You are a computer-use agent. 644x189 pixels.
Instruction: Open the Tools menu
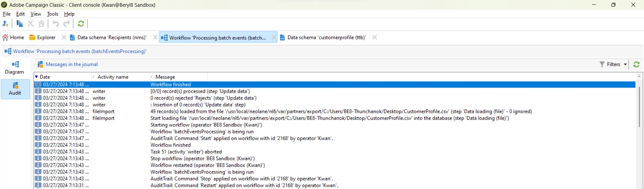tap(53, 14)
